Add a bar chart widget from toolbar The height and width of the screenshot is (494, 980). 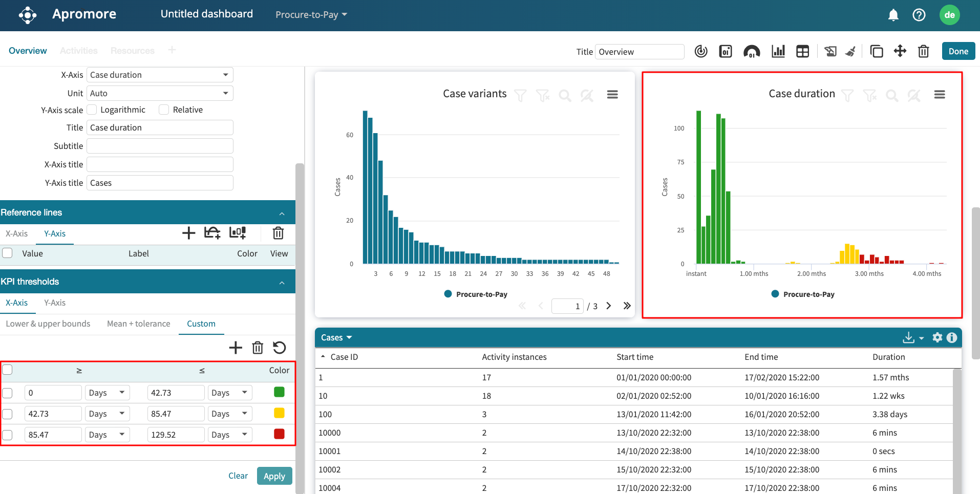point(778,51)
